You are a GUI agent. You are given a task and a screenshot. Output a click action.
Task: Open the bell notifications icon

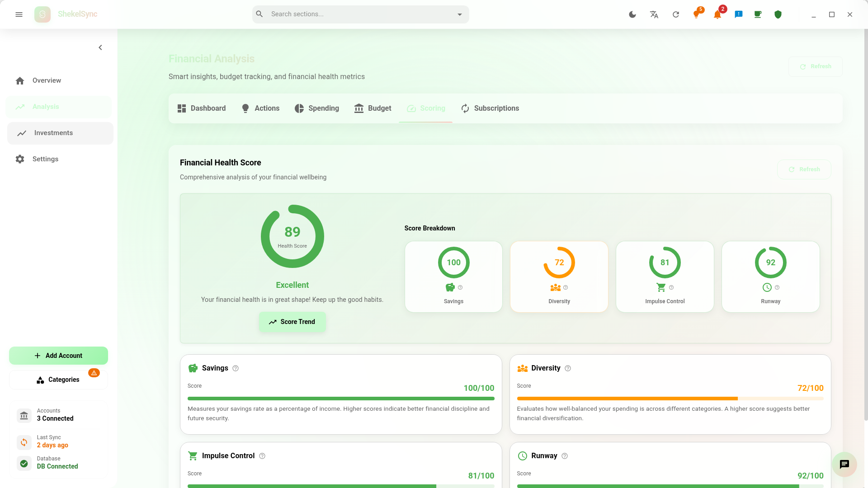click(x=717, y=14)
